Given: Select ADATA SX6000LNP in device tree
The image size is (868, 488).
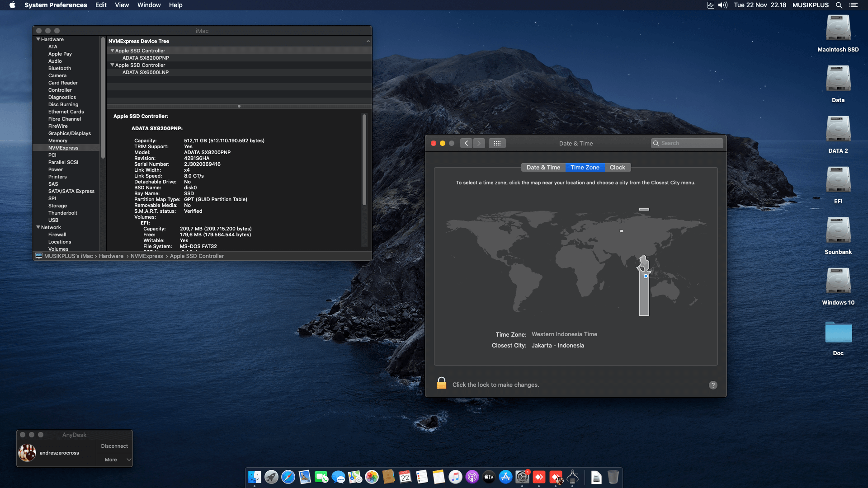Looking at the screenshot, I should [x=146, y=72].
